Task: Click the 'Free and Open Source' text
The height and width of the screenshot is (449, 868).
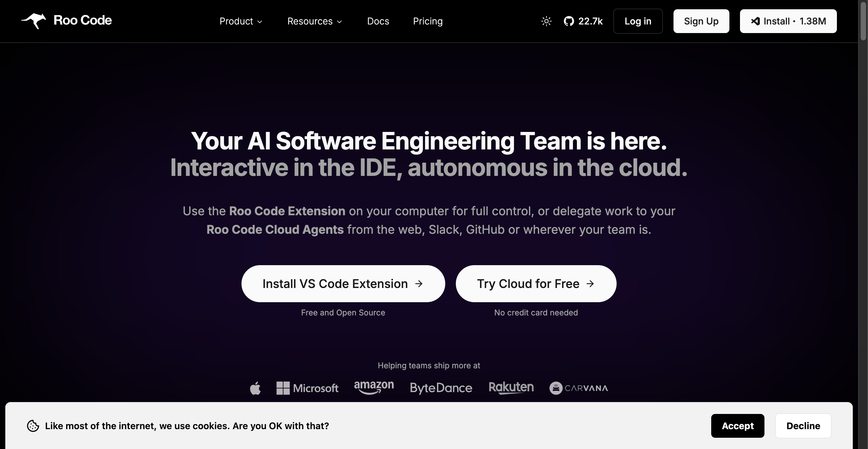Action: click(343, 312)
